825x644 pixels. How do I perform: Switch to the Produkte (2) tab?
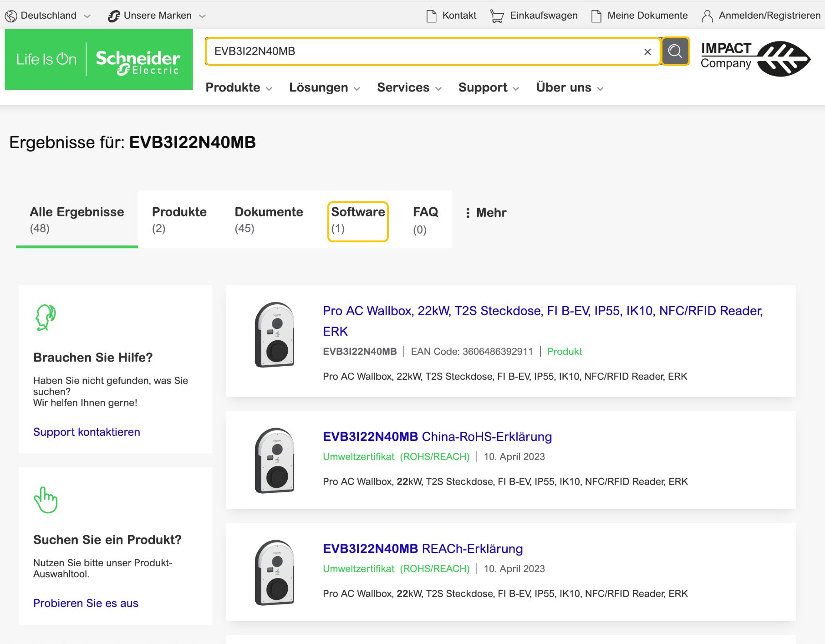click(x=179, y=220)
